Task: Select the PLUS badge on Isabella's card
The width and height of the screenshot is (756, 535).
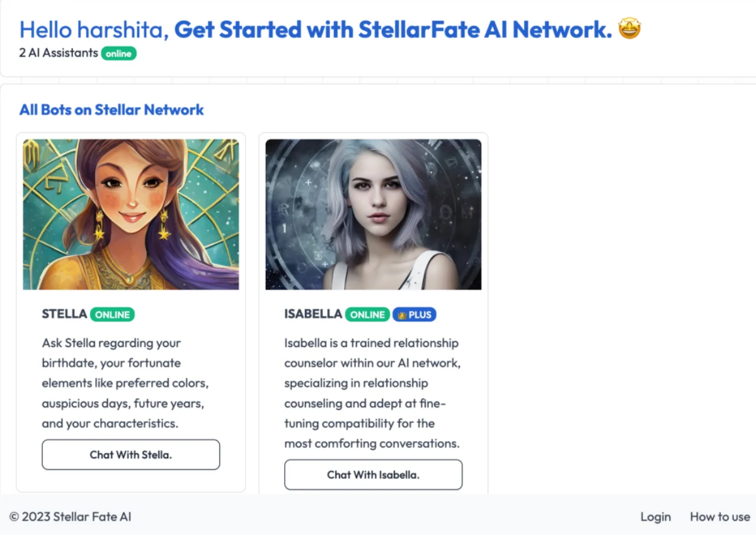Action: point(414,314)
